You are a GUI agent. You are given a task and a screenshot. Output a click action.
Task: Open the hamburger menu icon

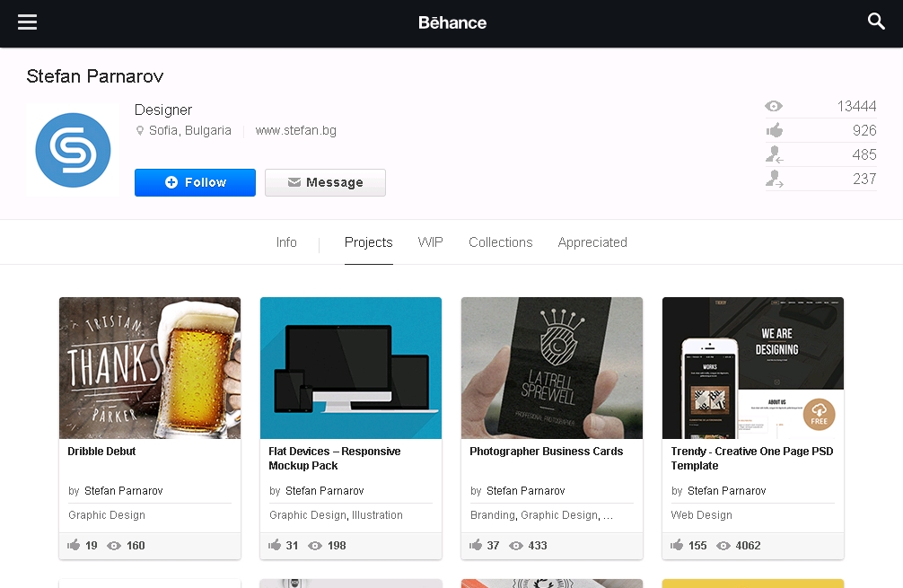(28, 22)
